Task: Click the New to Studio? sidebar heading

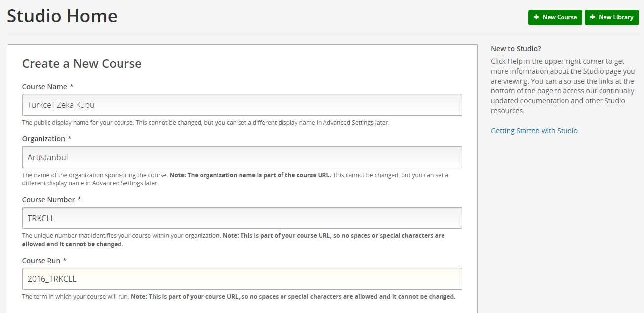Action: click(x=516, y=49)
